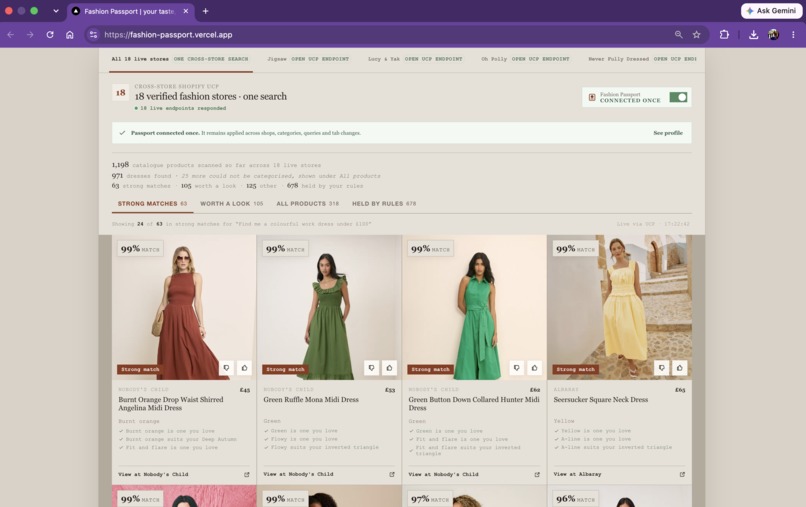Click 'Burnt orange suits your Deep Autumn' text
This screenshot has height=507, width=806.
(181, 439)
